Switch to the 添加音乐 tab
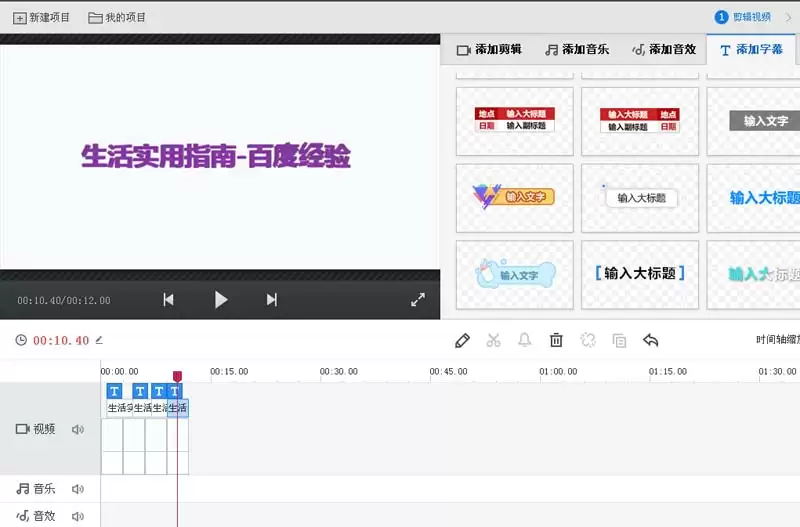Image resolution: width=800 pixels, height=527 pixels. click(577, 49)
